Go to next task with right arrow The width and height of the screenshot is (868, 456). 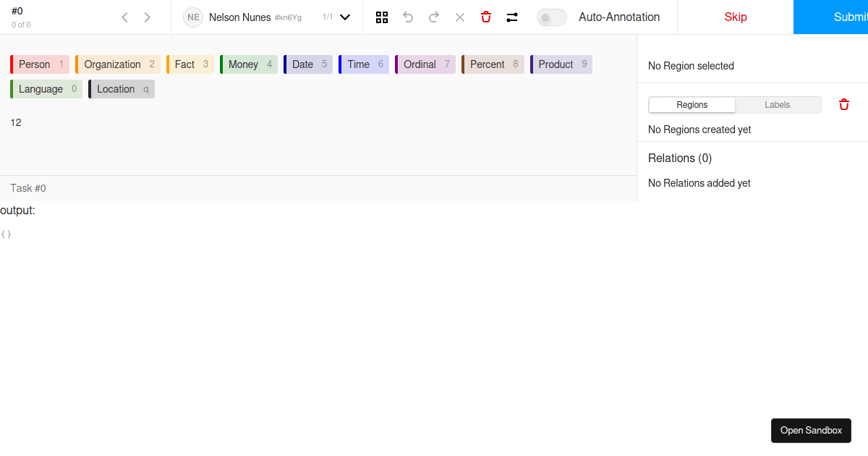point(147,17)
